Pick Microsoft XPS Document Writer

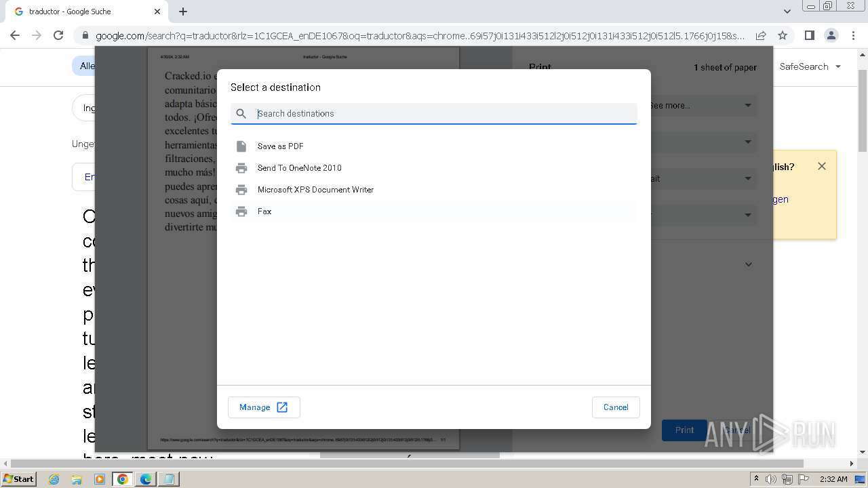click(434, 190)
